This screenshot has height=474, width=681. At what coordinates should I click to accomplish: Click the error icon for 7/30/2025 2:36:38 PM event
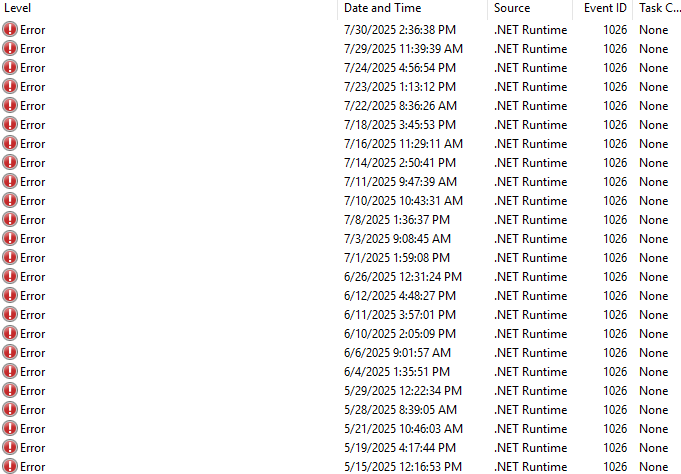point(10,30)
